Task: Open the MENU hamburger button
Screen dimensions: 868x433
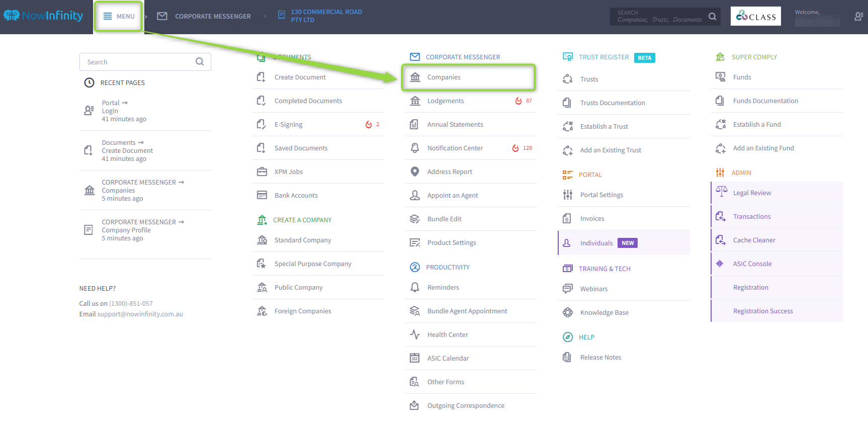Action: pyautogui.click(x=119, y=16)
